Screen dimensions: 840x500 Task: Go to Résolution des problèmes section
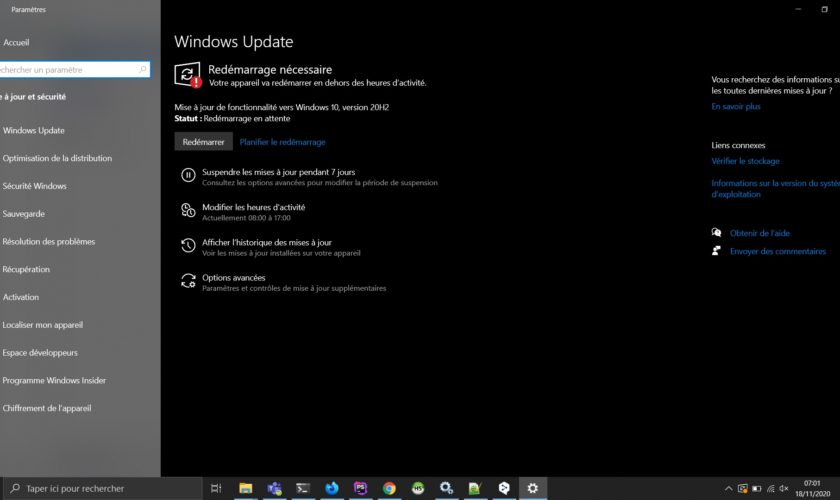pyautogui.click(x=49, y=241)
